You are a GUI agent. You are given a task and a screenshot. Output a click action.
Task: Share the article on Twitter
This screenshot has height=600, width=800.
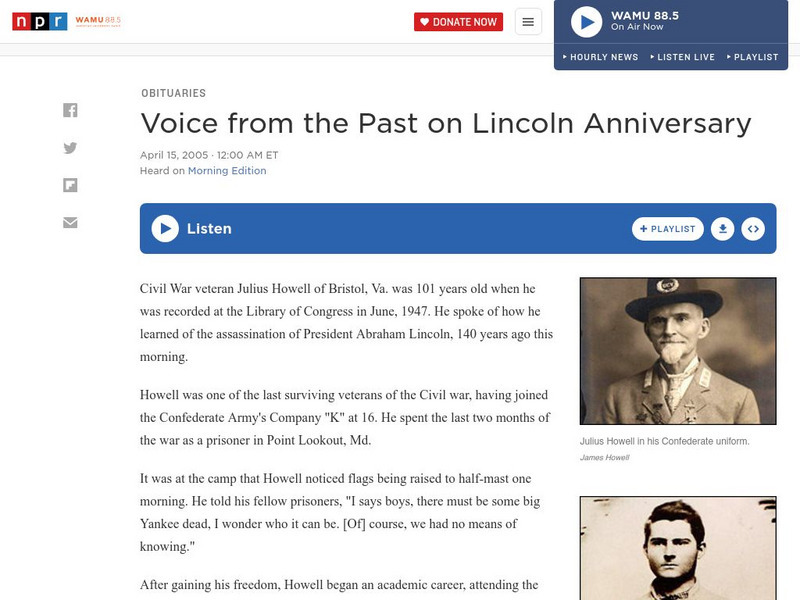click(70, 147)
